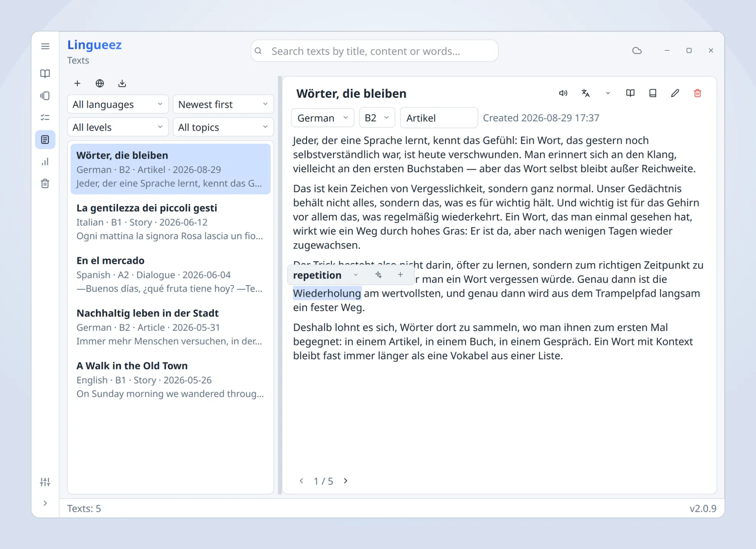Click the Lingueez app title
Screen dimensions: 756x549
click(94, 45)
